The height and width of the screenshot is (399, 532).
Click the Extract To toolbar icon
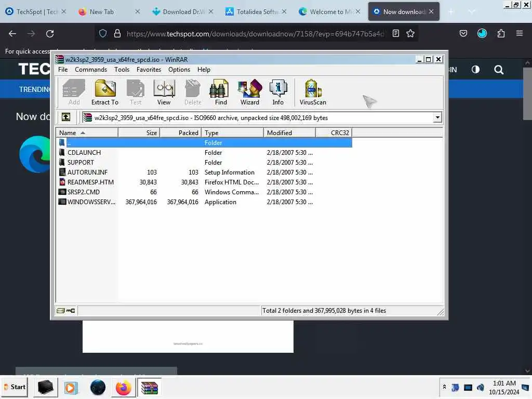(105, 92)
